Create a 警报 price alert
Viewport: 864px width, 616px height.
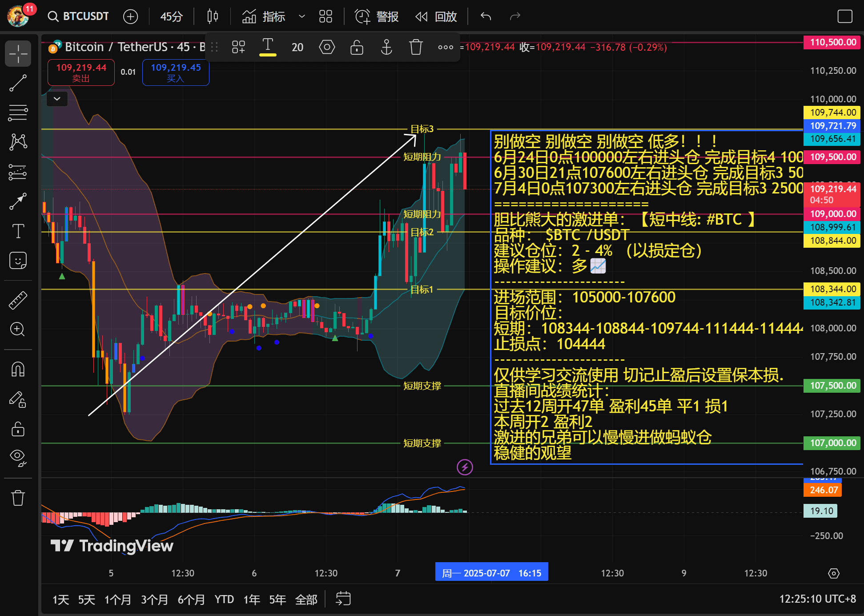pyautogui.click(x=377, y=16)
